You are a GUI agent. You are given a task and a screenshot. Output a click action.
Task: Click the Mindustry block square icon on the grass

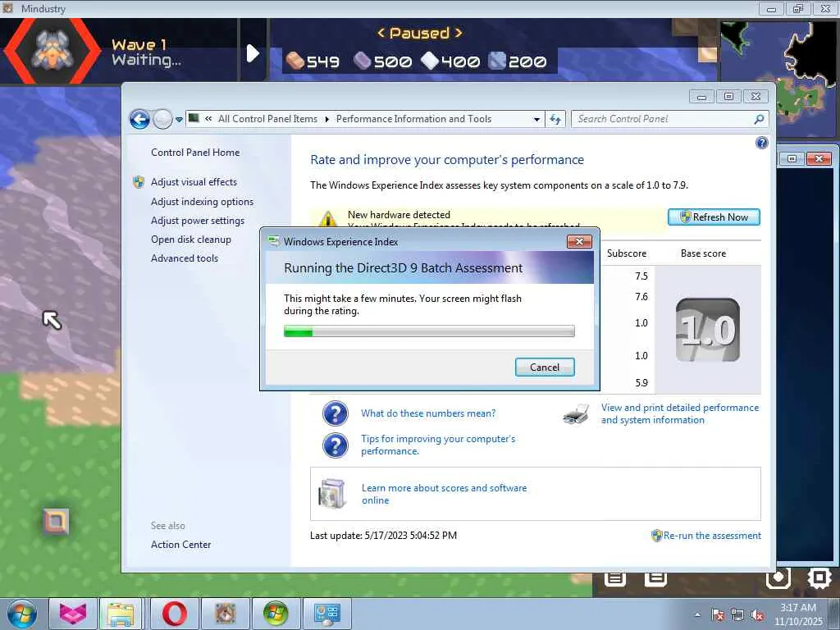click(x=57, y=522)
